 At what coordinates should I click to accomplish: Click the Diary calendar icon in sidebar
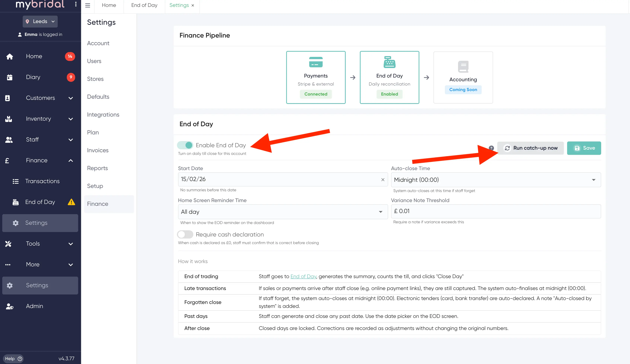coord(9,77)
